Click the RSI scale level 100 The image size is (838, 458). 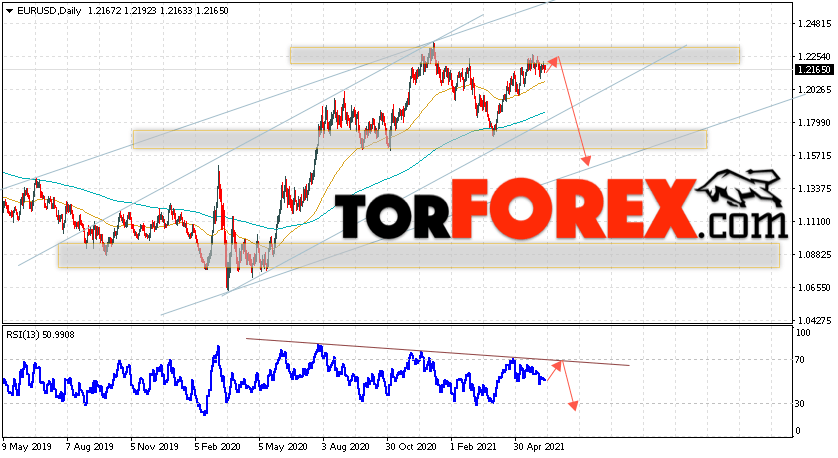[803, 333]
